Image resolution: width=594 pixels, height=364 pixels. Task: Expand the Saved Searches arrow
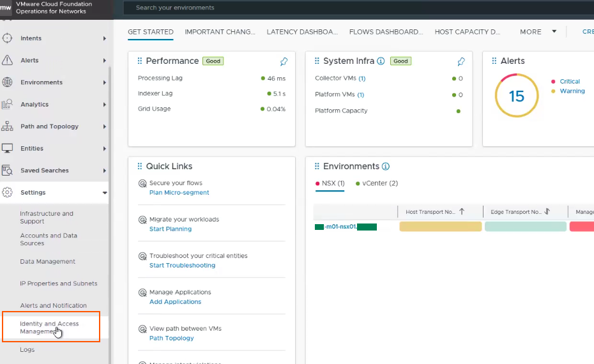tap(105, 171)
